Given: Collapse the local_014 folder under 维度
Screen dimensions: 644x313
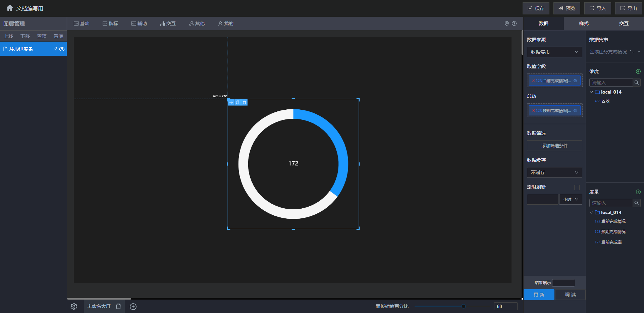Looking at the screenshot, I should point(591,92).
